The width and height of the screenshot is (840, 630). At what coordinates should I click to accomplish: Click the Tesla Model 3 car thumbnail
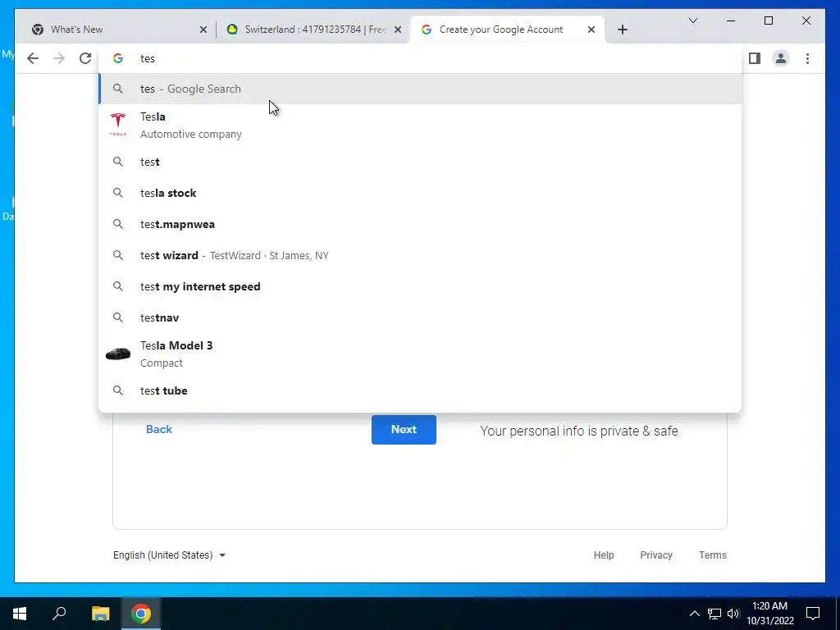point(118,354)
